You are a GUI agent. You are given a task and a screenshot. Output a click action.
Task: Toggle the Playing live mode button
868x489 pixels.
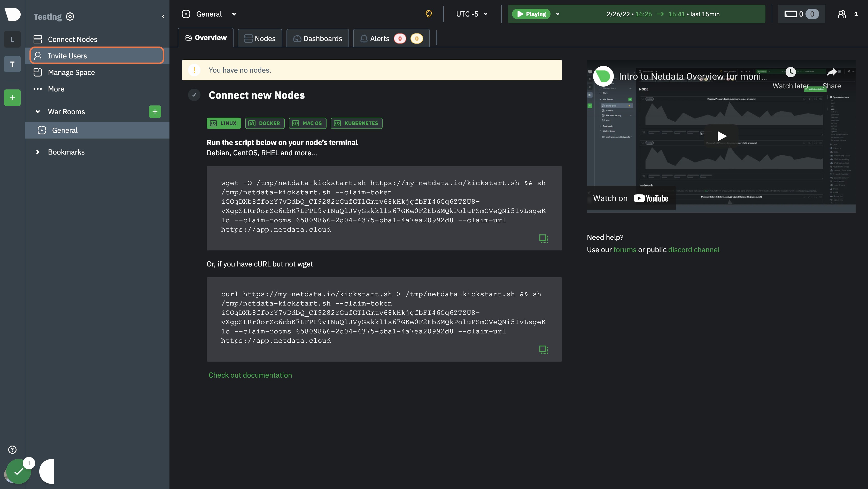pyautogui.click(x=531, y=14)
